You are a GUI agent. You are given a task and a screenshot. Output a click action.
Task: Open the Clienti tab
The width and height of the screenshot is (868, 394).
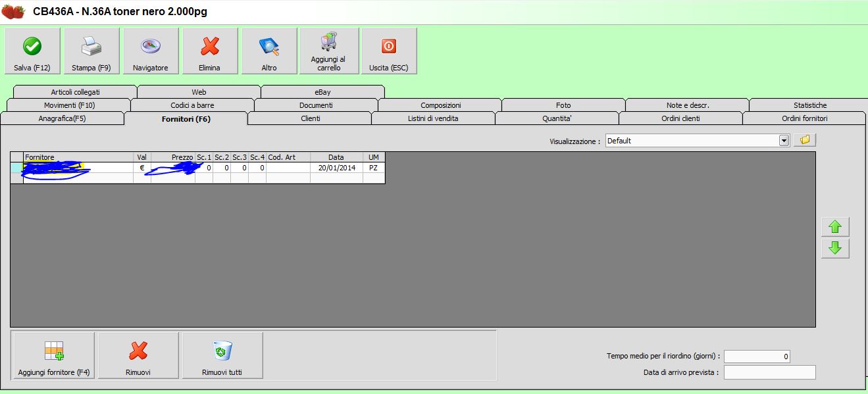coord(310,118)
